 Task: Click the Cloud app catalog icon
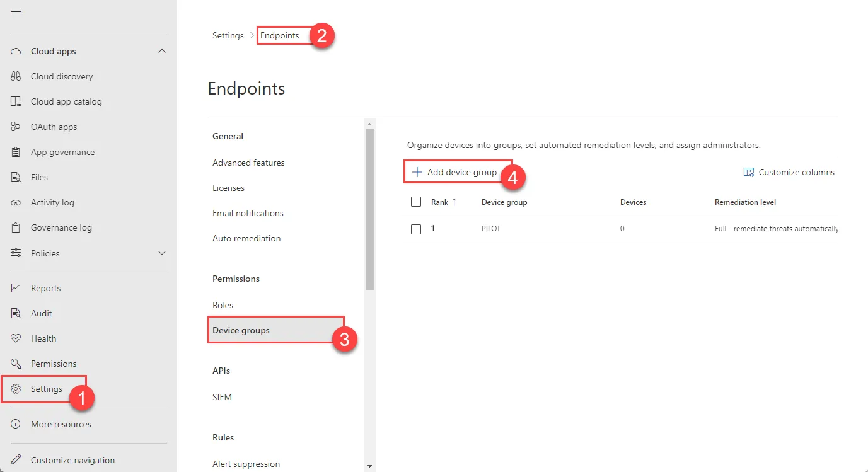pos(16,101)
